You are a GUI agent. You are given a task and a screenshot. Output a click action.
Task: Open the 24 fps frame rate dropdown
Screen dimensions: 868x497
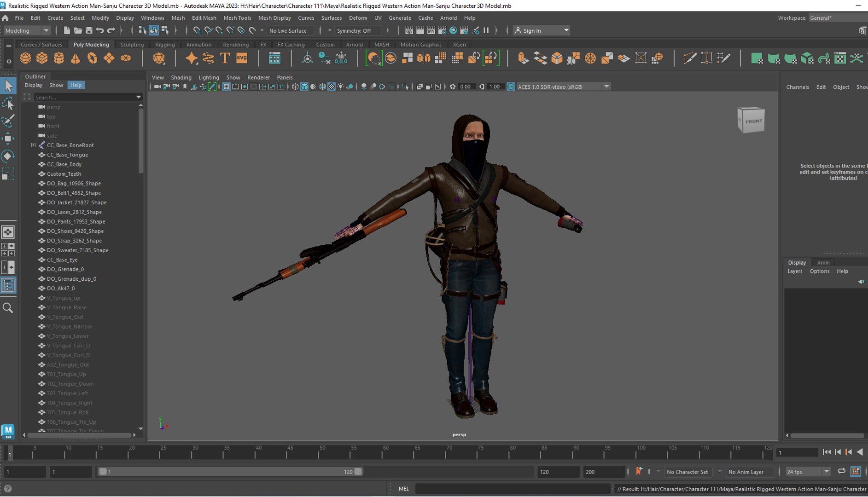click(807, 472)
